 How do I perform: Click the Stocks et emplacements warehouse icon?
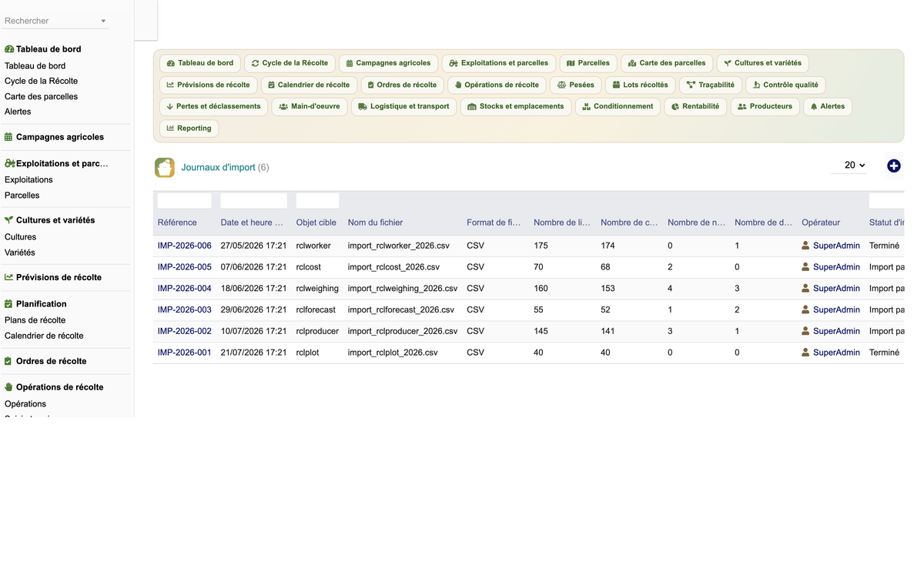point(472,106)
